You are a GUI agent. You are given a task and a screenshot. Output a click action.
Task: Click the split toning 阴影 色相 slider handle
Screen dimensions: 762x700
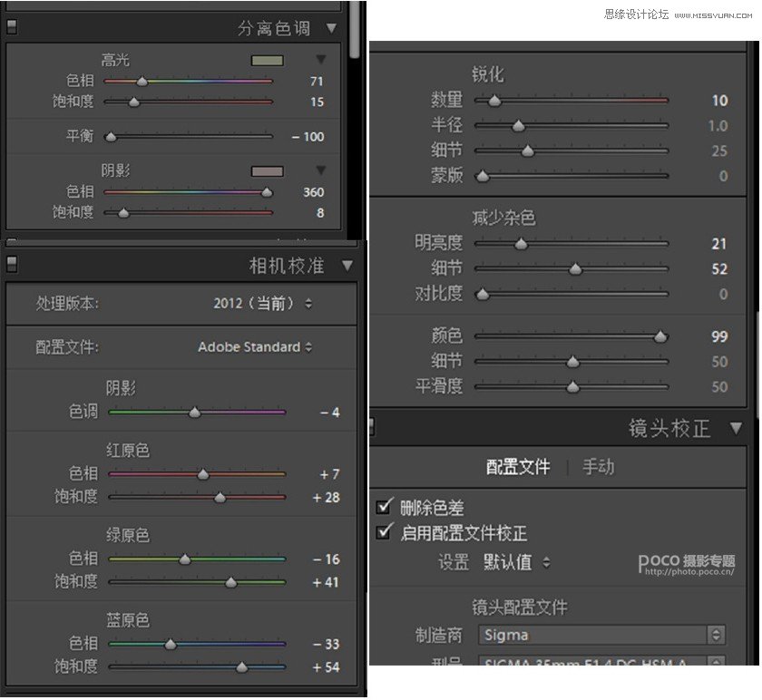[267, 192]
